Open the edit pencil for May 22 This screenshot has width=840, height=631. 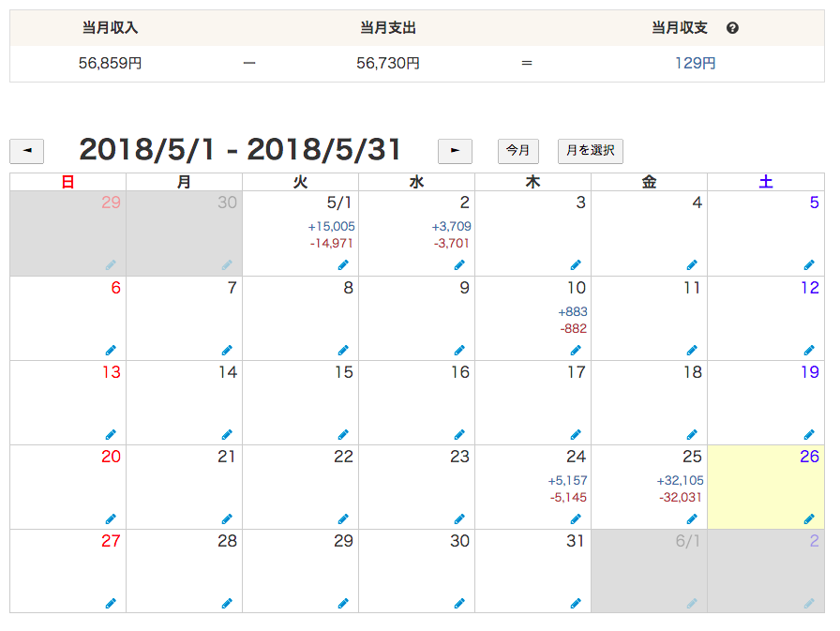(x=343, y=519)
